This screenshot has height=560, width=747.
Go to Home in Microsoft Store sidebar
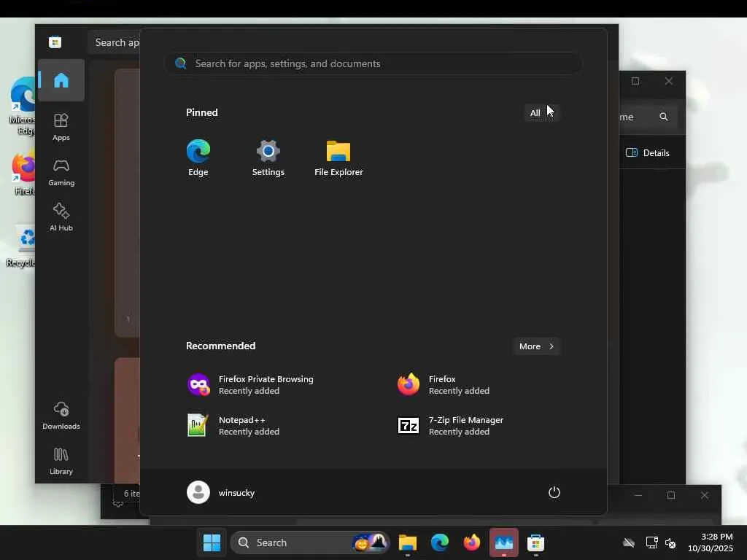point(61,80)
